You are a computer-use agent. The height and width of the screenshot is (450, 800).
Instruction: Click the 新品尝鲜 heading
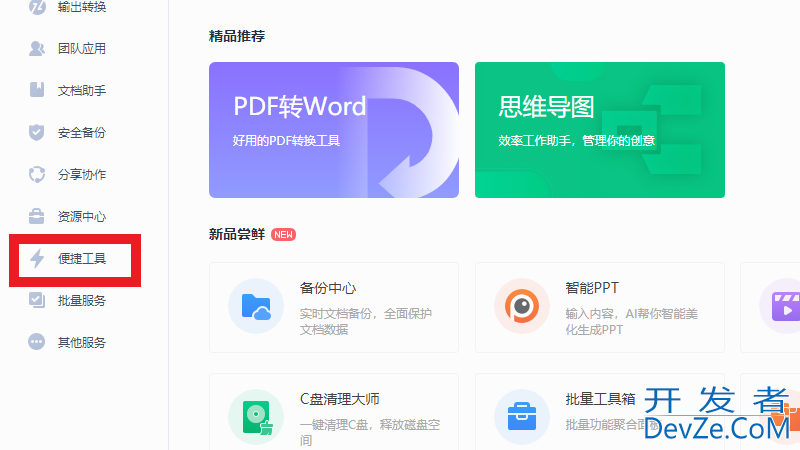coord(237,234)
